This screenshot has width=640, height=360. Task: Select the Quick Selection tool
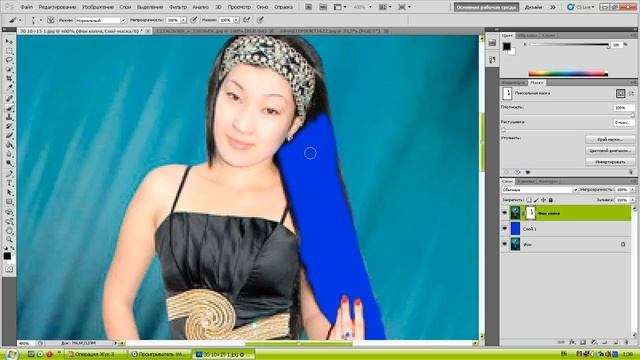(9, 69)
